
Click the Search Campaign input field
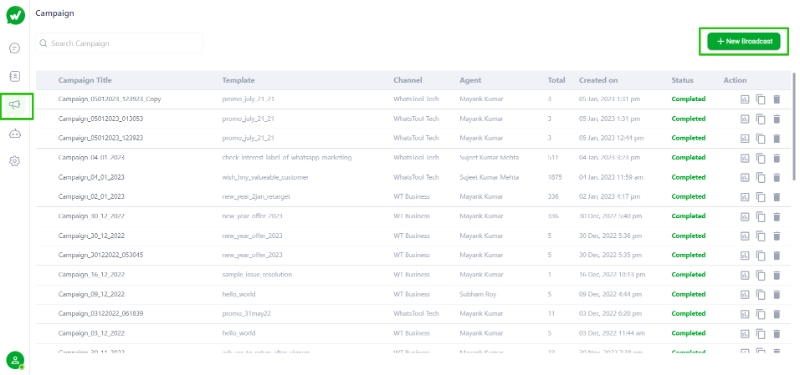[x=119, y=43]
